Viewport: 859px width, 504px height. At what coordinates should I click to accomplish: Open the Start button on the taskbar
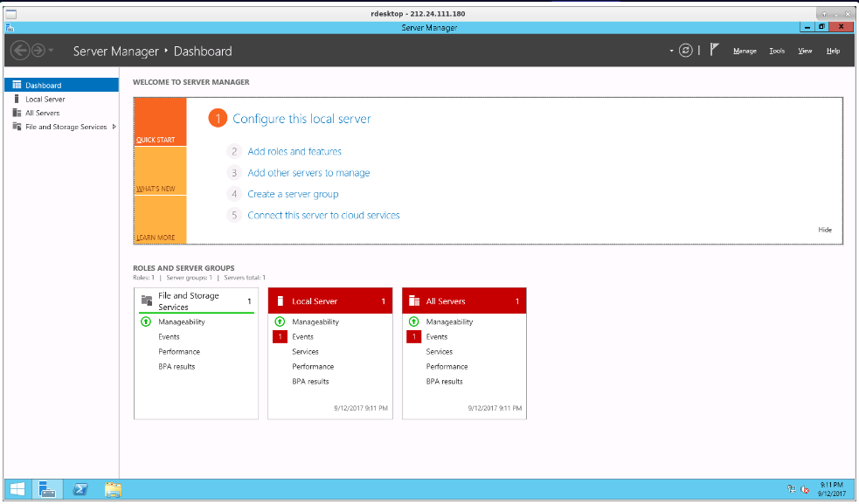pyautogui.click(x=17, y=489)
